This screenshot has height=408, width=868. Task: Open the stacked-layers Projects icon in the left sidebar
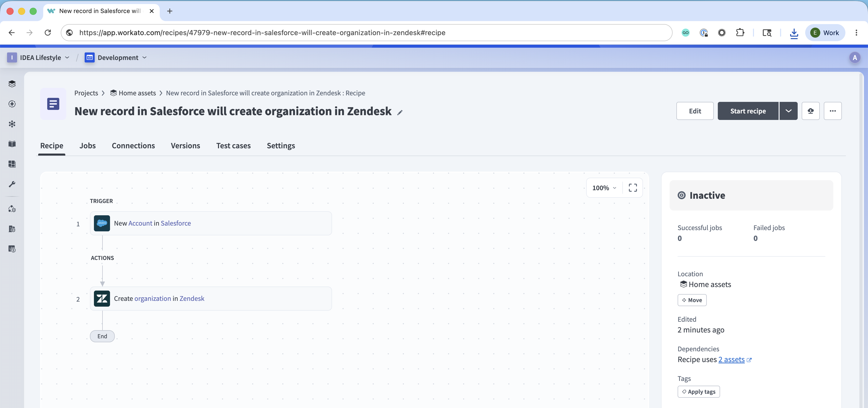[12, 84]
